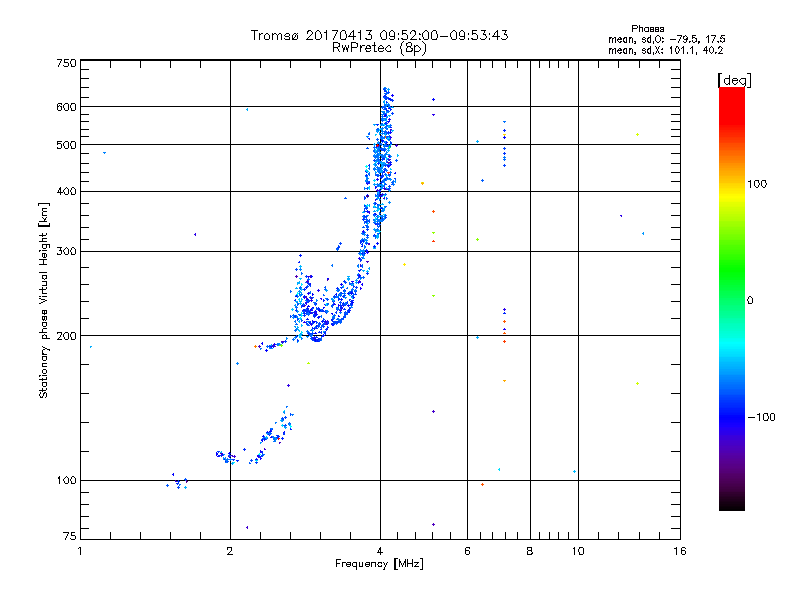Click the '400' y-axis tick label

(66, 191)
